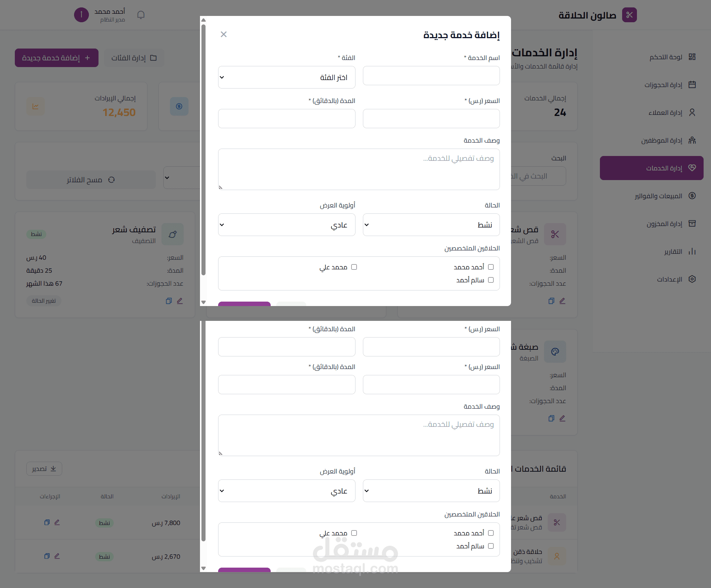The height and width of the screenshot is (588, 711).
Task: Click the revenue chart icon in إجمالي الإيرادات card
Action: (x=36, y=106)
